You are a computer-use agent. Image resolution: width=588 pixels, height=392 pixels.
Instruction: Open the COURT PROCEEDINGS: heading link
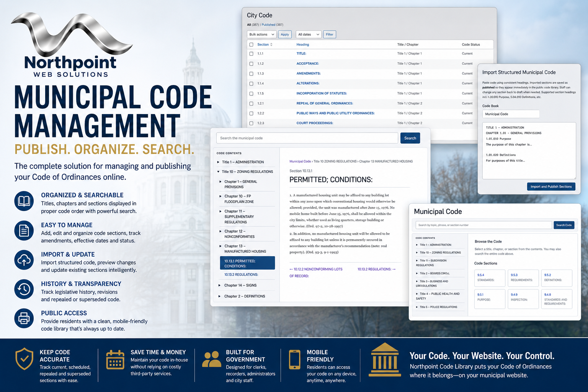(x=315, y=123)
